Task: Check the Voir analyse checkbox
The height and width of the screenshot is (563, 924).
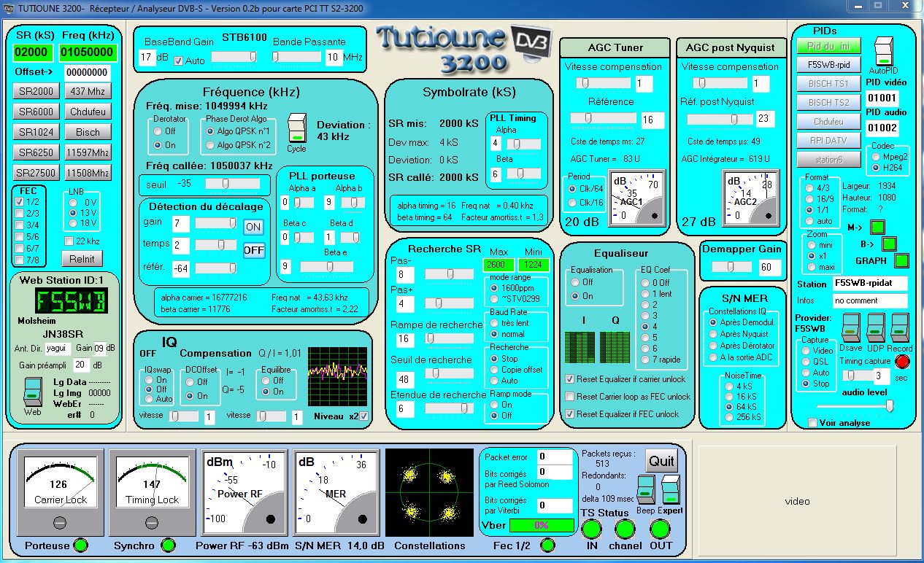Action: click(x=813, y=422)
